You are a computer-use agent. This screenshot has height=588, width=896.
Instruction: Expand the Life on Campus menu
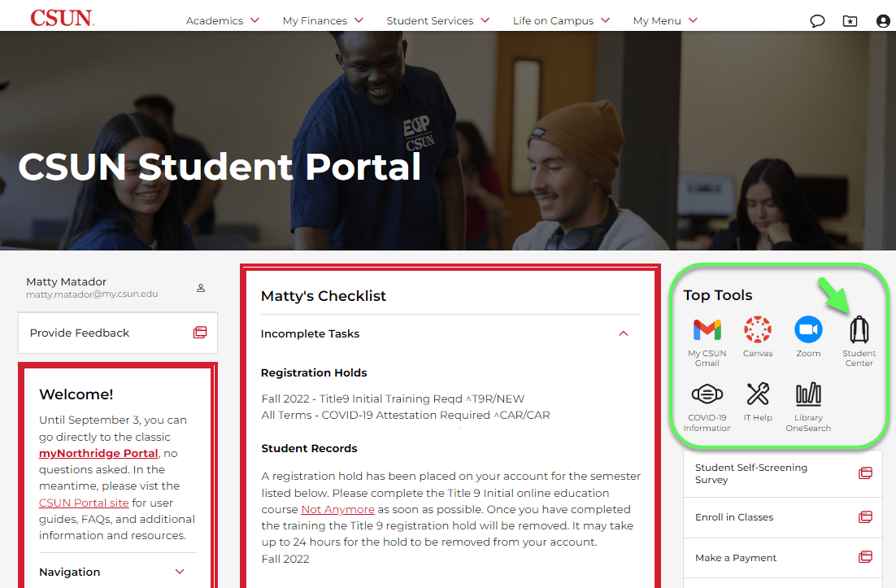tap(561, 20)
